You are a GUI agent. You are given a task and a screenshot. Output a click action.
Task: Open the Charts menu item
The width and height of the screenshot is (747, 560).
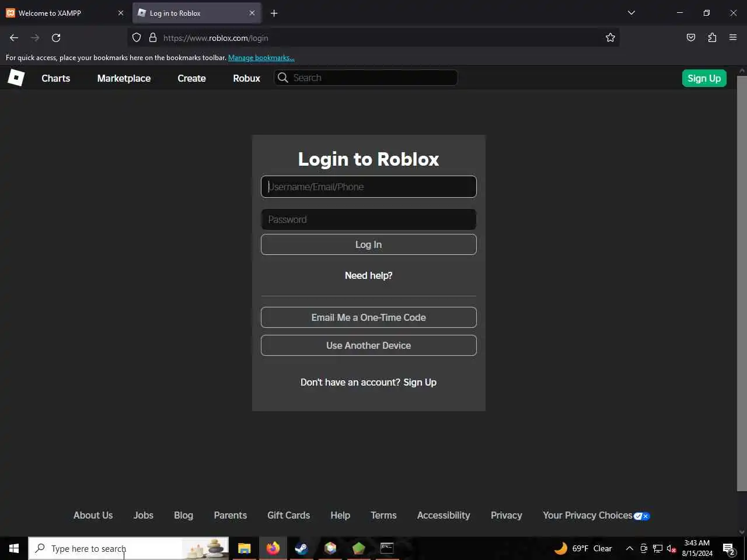[56, 78]
